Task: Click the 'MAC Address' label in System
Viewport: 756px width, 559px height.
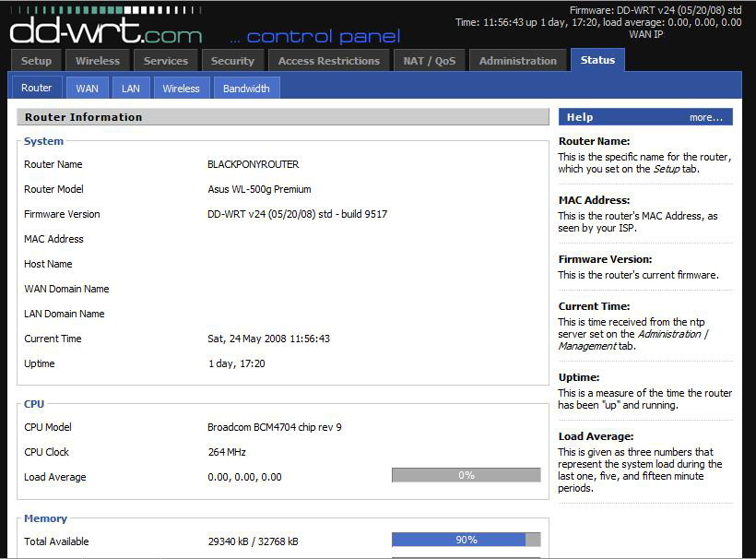Action: pos(53,239)
